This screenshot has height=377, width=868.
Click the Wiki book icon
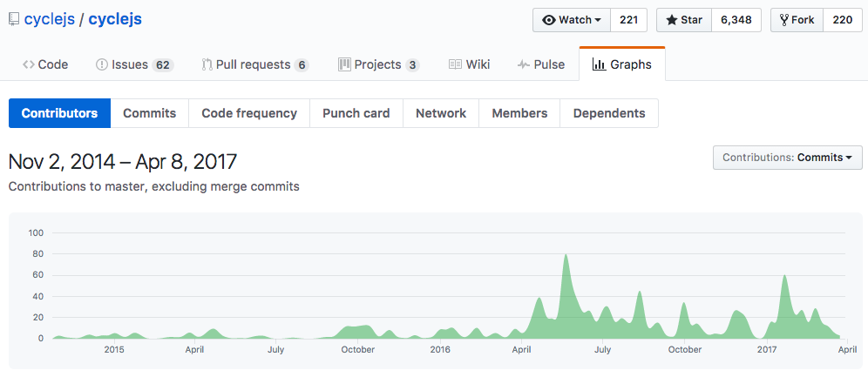pos(455,64)
